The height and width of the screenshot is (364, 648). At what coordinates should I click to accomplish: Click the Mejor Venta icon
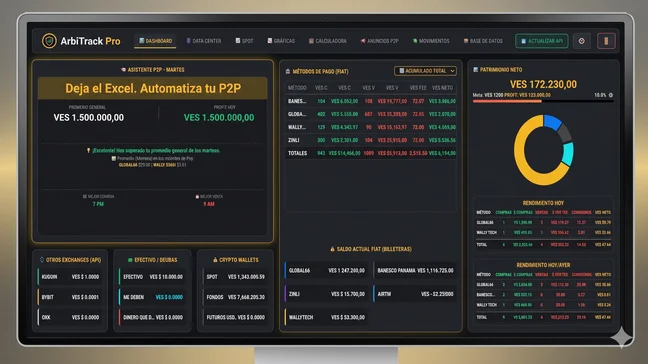point(197,197)
